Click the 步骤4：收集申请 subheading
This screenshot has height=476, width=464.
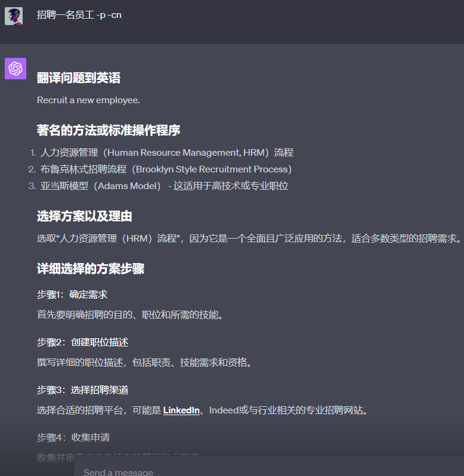(x=73, y=438)
